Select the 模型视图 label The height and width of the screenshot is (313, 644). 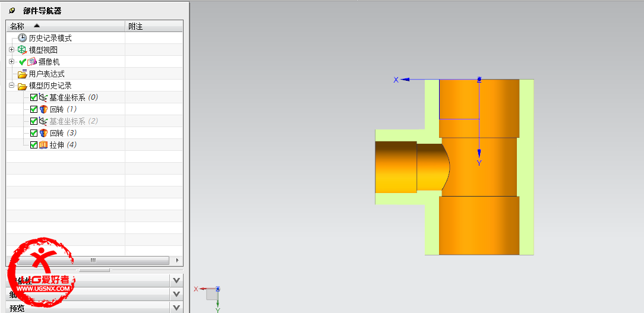coord(43,50)
